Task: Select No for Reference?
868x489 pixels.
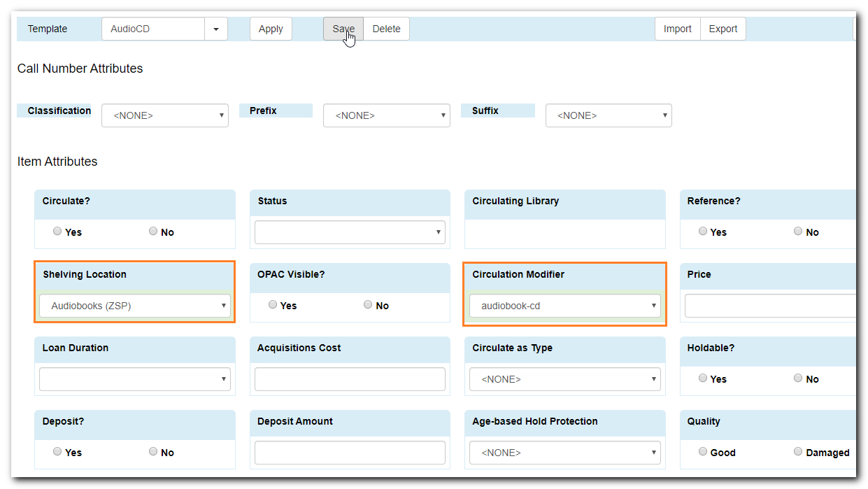Action: 798,232
